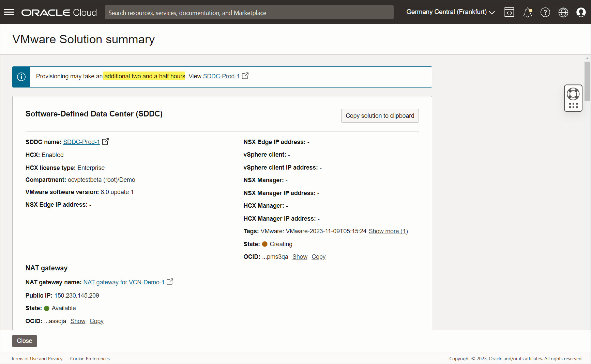Click the Oracle Cloud logo
Screen dimensions: 591x364
[x=59, y=12]
